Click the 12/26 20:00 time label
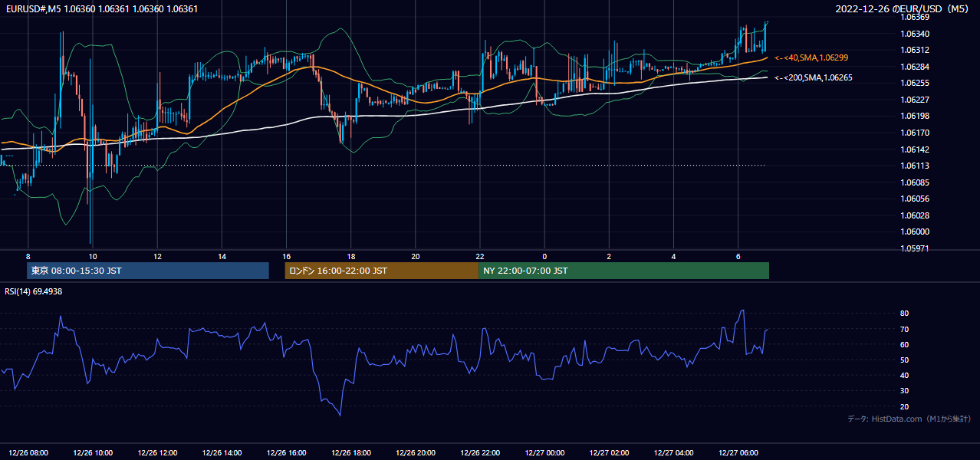980x460 pixels. tap(416, 452)
